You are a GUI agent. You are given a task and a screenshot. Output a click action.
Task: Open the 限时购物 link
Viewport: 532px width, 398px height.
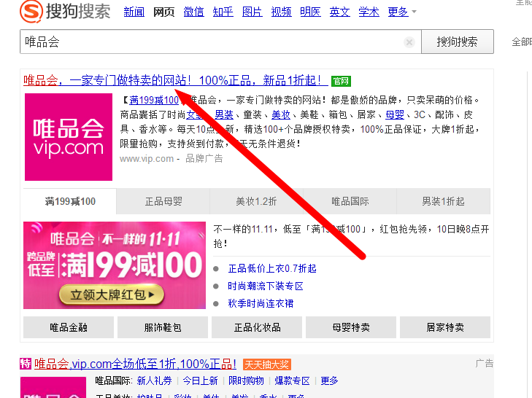point(246,381)
